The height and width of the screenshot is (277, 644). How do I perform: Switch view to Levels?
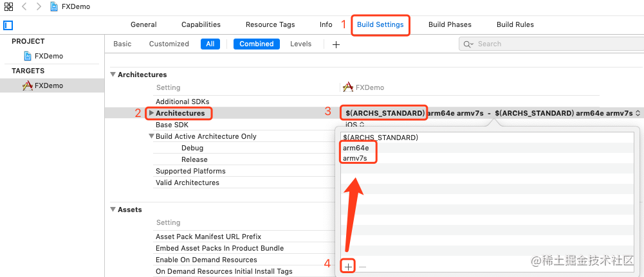(x=300, y=44)
